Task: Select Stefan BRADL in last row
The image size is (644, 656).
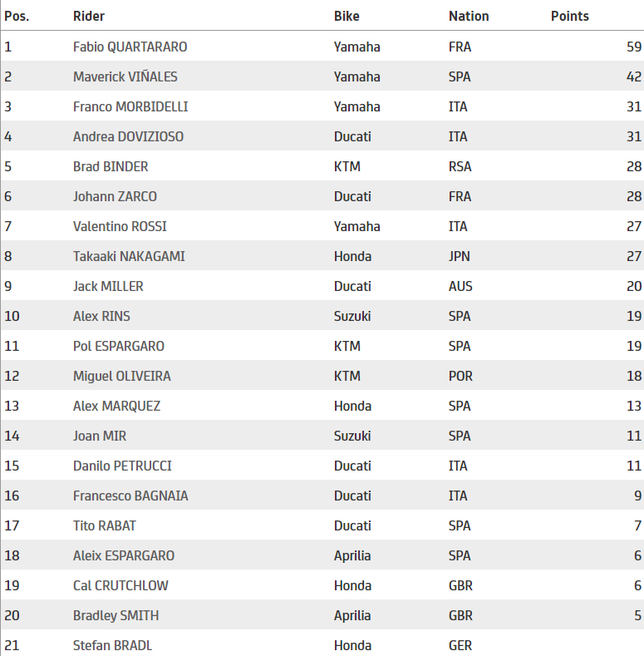Action: 112,645
